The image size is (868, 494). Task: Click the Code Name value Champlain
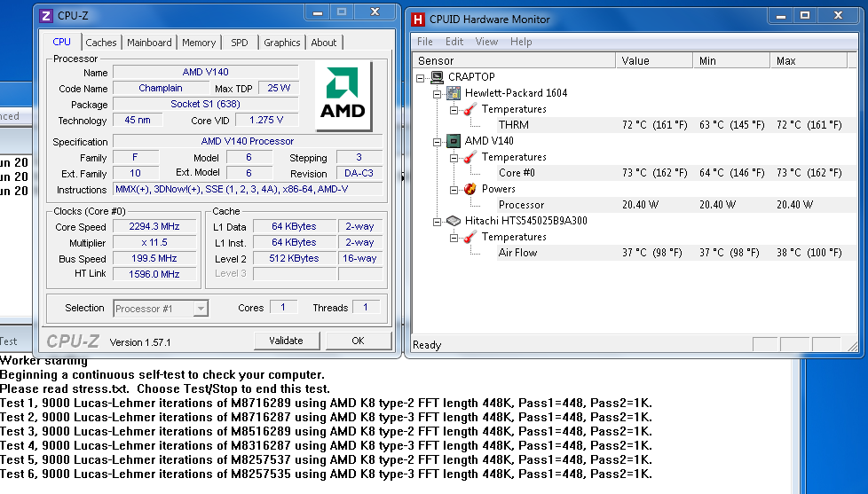point(160,88)
